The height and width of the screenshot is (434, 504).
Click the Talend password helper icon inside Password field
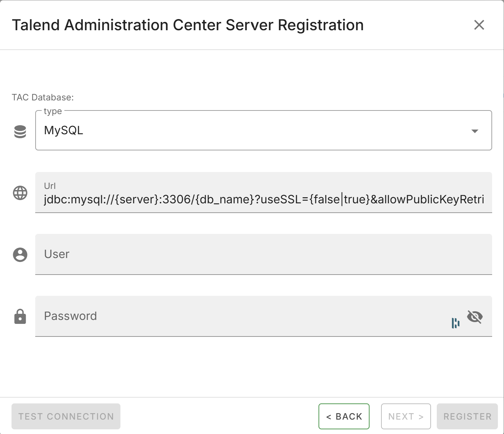[x=455, y=323]
